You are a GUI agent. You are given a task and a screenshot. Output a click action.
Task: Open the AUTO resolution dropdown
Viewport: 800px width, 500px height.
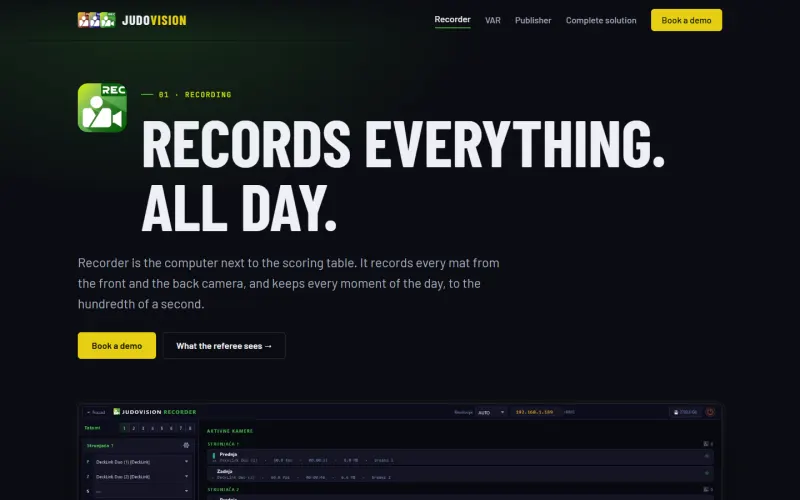click(491, 412)
